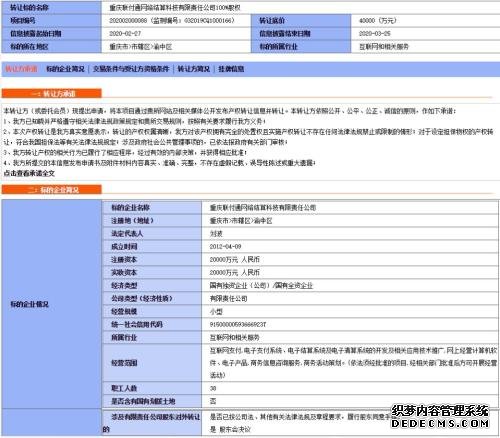Click the 经营规模 row label
The image size is (500, 438).
[x=152, y=312]
